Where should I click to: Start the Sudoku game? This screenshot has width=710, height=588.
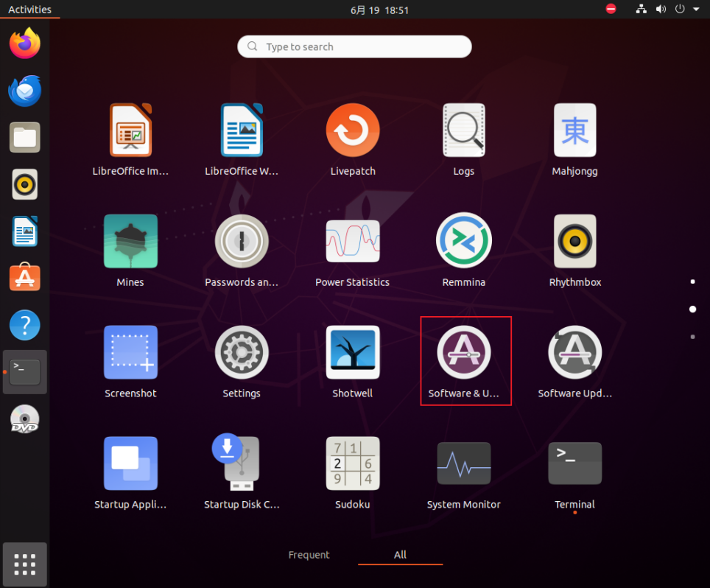click(353, 463)
